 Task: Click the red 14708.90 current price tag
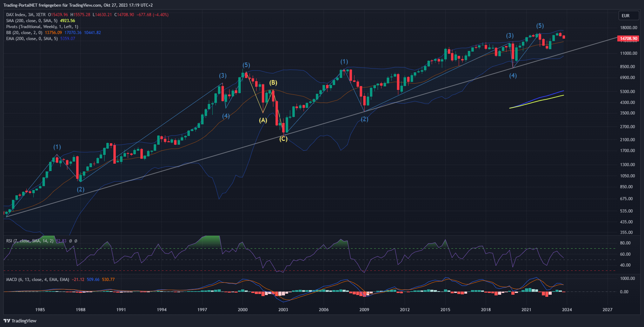pos(628,39)
